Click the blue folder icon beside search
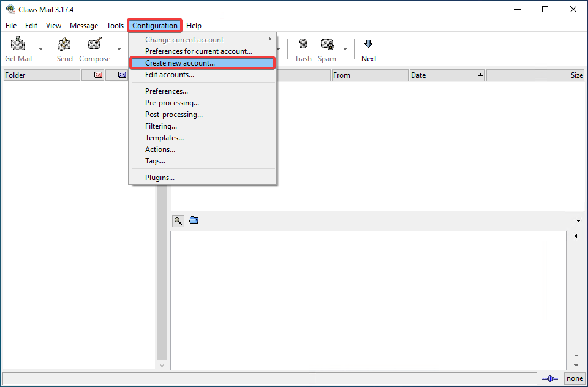Screen dimensions: 588x387 (x=194, y=220)
